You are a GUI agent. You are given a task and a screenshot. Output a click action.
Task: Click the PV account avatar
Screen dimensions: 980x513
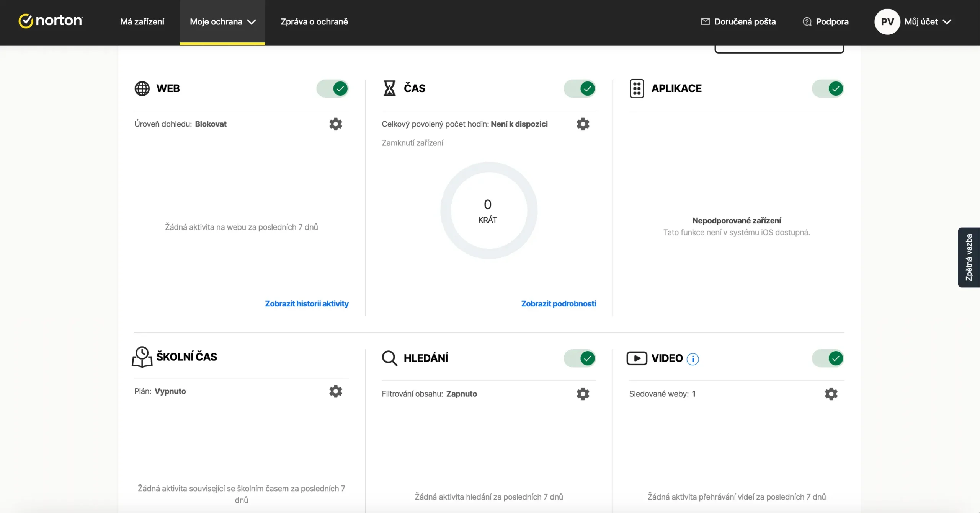(887, 22)
